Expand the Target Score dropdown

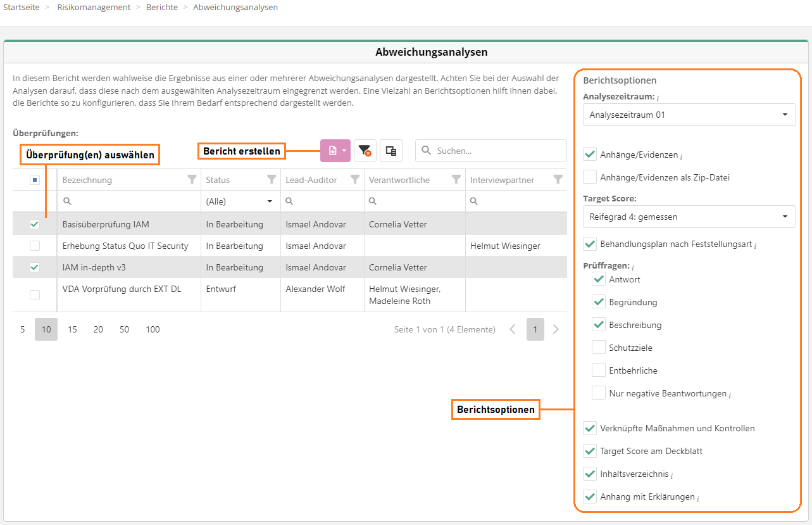(689, 217)
